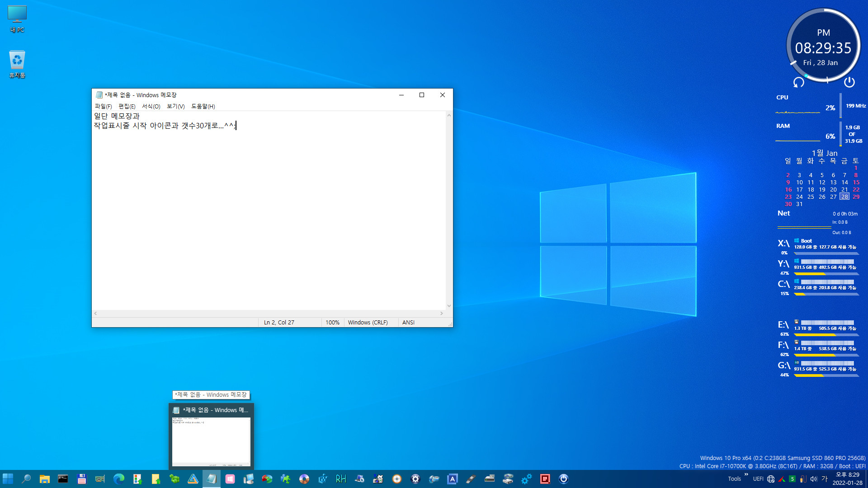Open the 편집(E) menu in Notepad
Screen dimensions: 868x488
[127, 106]
